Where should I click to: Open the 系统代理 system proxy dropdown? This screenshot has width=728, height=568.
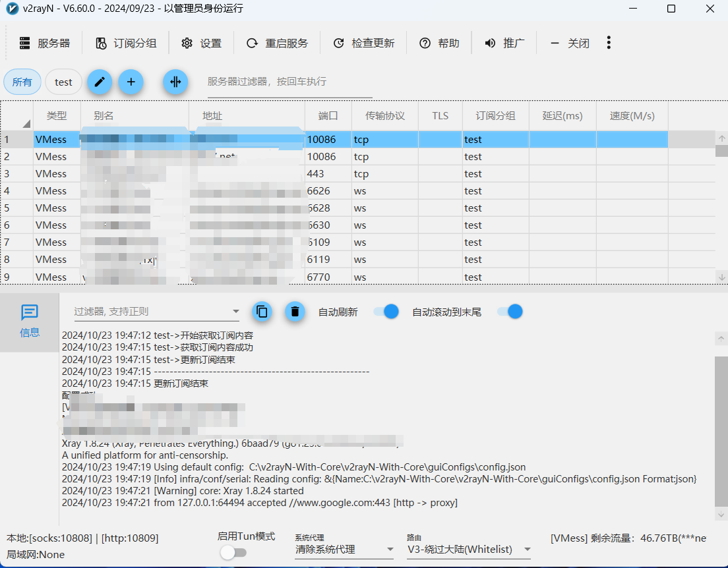(344, 548)
